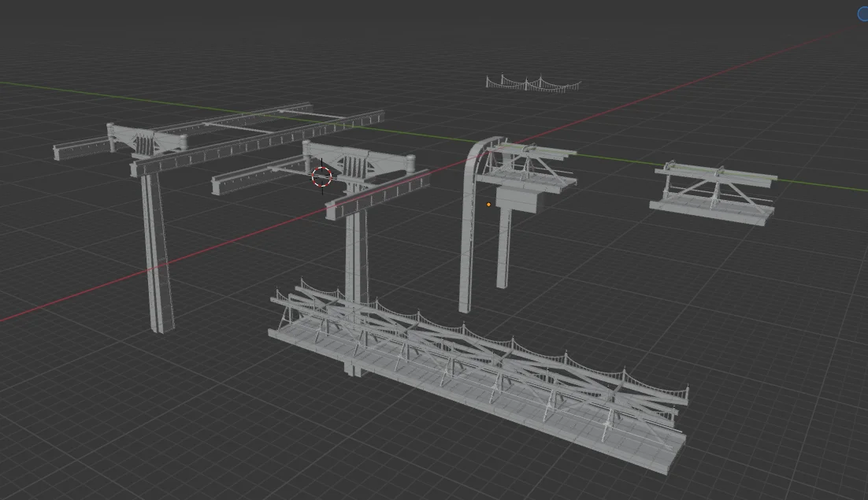
Task: Click the red-white 3D cursor crosshair
Action: [x=321, y=177]
